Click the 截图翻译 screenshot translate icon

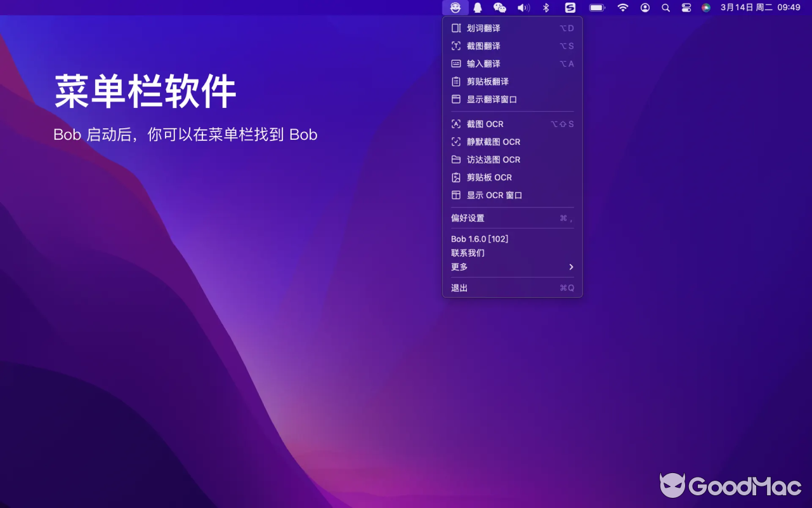(x=455, y=46)
